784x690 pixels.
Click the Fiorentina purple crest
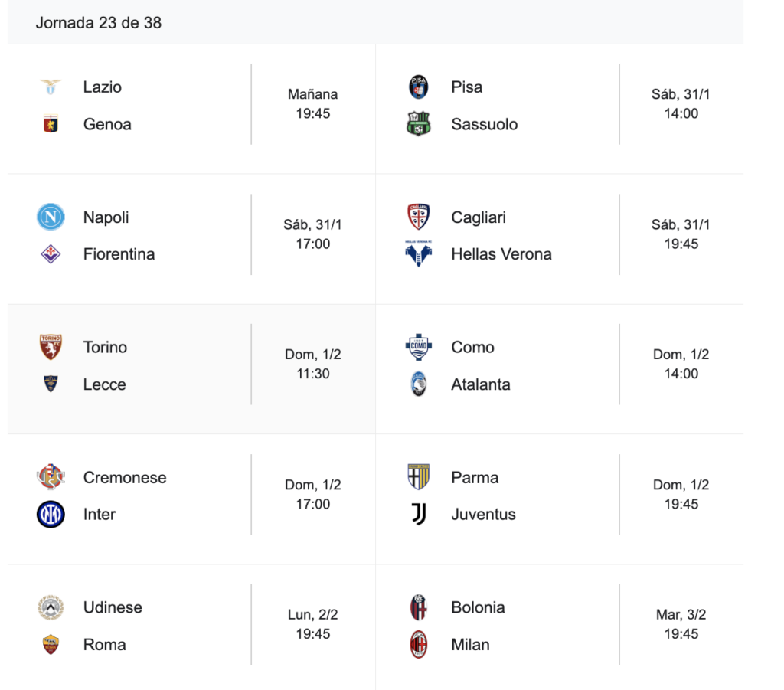(51, 254)
